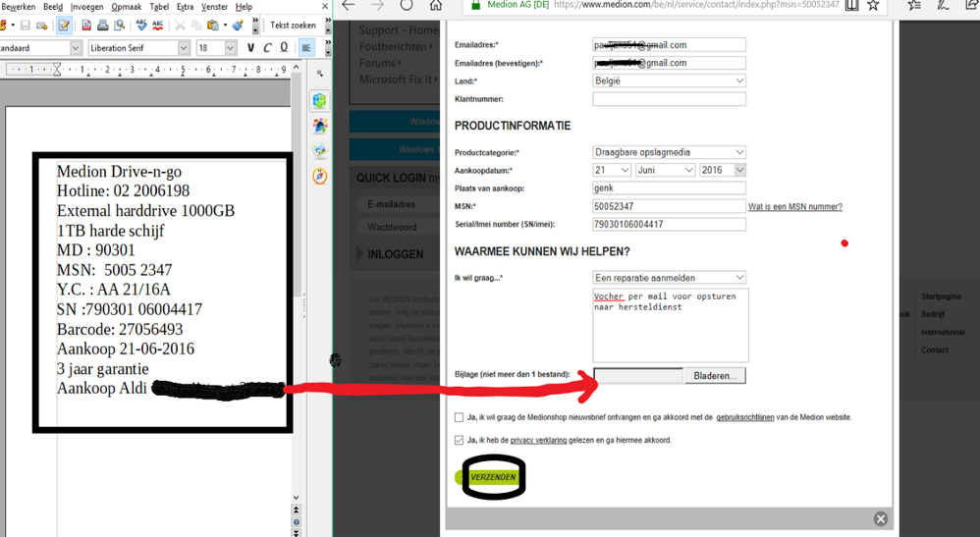Click the Klantnummer input field
This screenshot has height=537, width=980.
pos(669,99)
